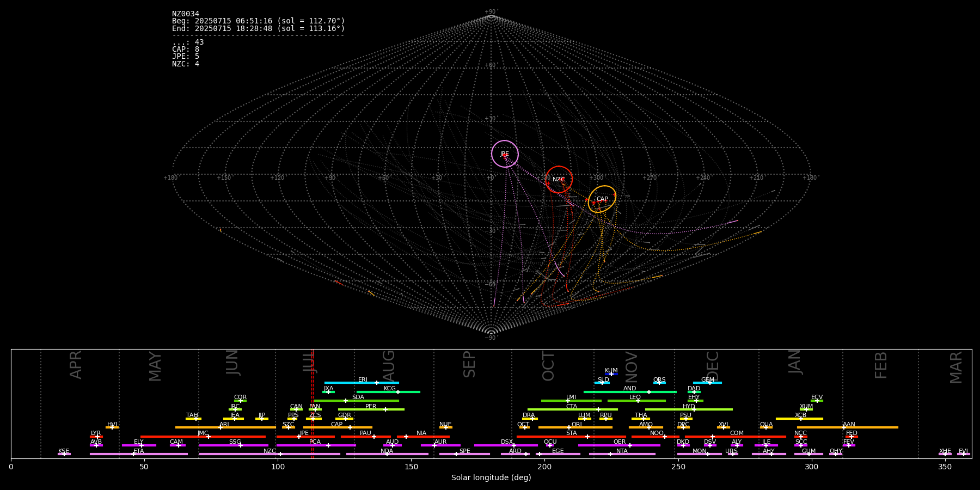Click the HYD shower bar label

tap(689, 407)
